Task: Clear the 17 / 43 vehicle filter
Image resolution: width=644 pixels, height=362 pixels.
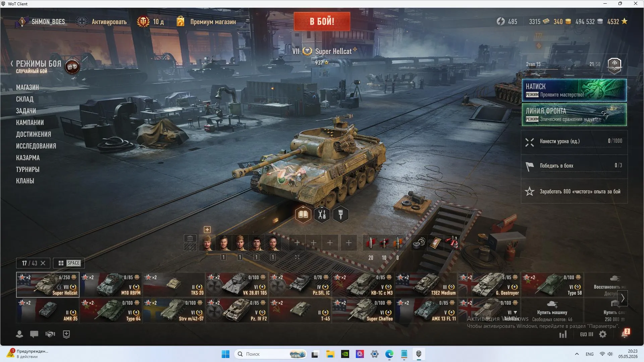Action: [x=43, y=263]
